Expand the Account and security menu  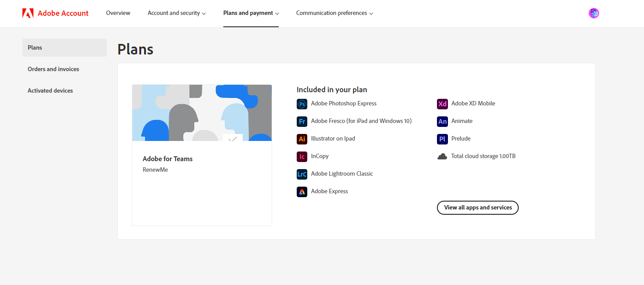click(x=177, y=13)
